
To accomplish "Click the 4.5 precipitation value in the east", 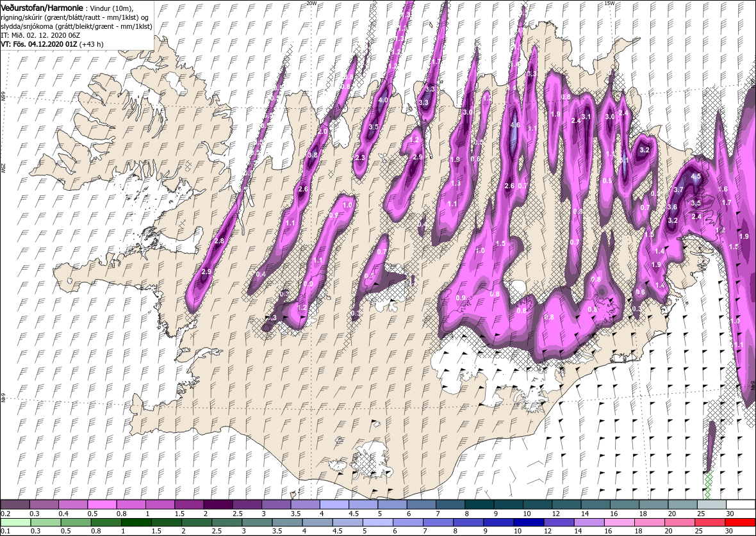I will [696, 177].
